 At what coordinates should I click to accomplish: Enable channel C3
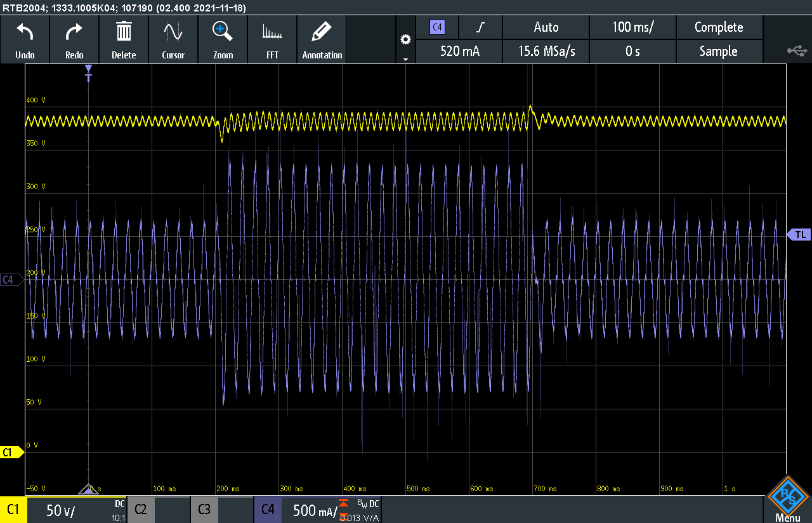click(x=204, y=510)
